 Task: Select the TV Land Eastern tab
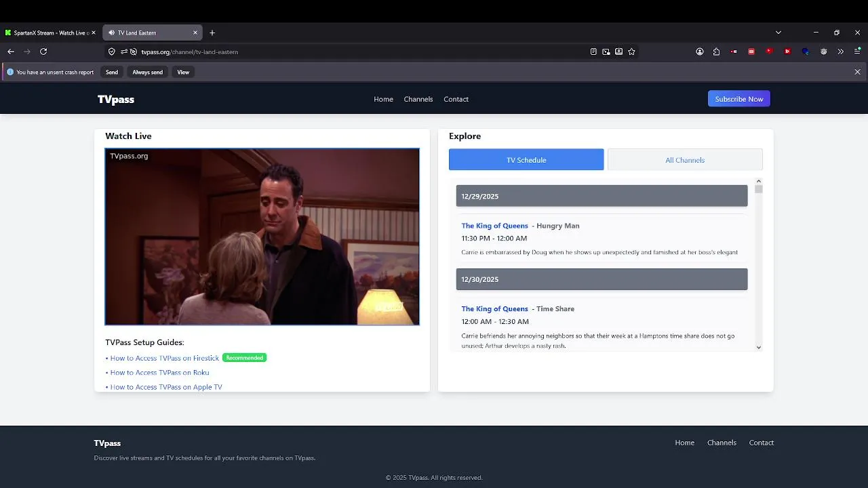(x=153, y=33)
